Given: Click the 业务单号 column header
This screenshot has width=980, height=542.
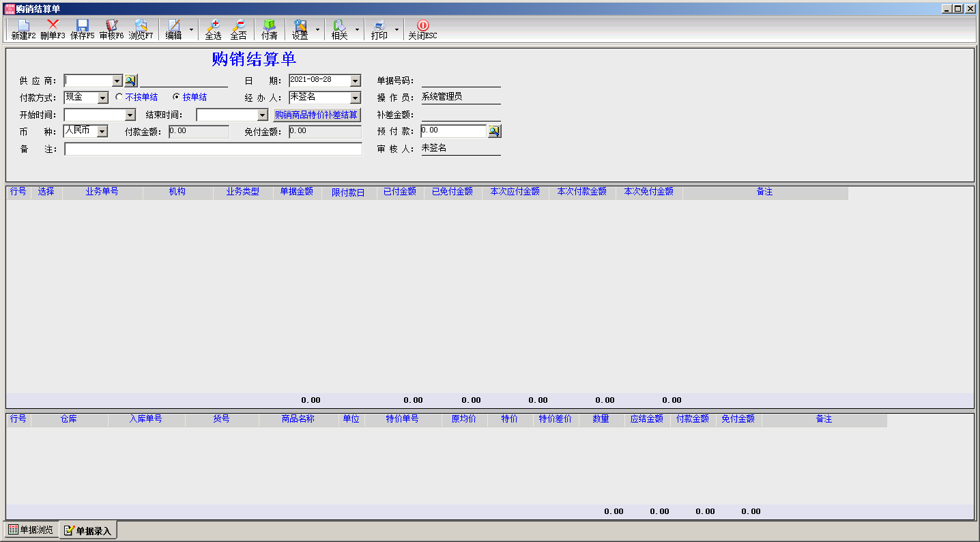Looking at the screenshot, I should [x=102, y=192].
